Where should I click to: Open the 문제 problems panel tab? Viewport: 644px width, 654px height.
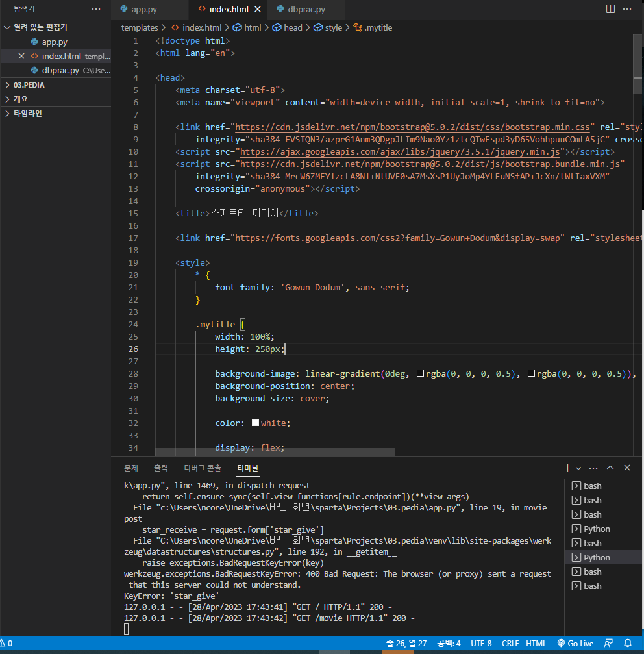[x=131, y=468]
